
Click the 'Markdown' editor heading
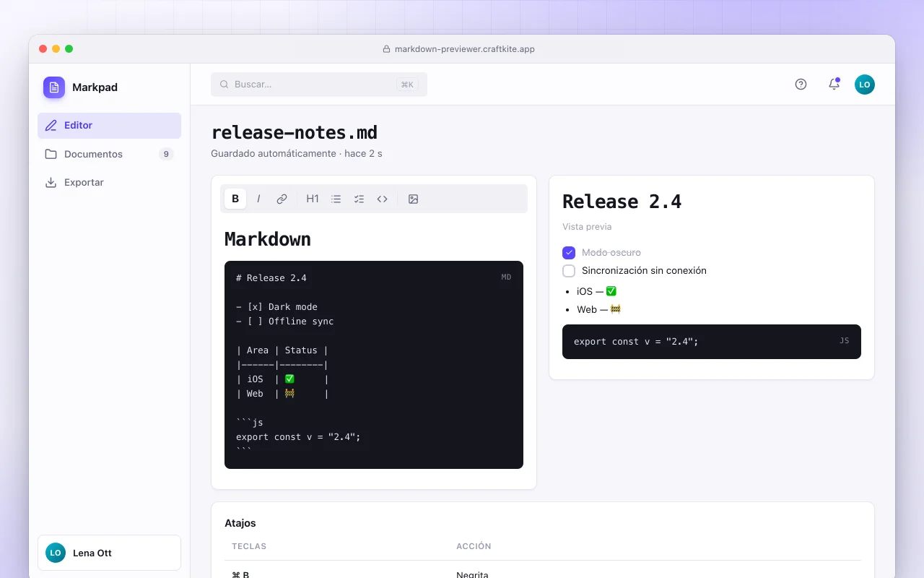tap(268, 239)
